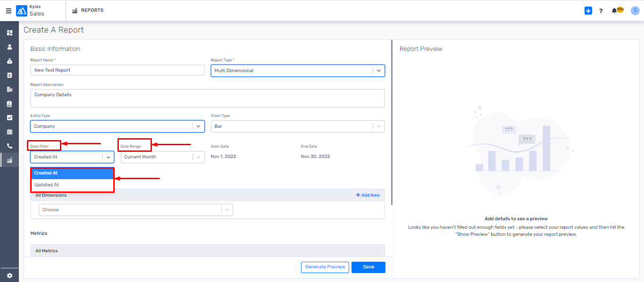
Task: Click the Basic Information heading
Action: (55, 49)
